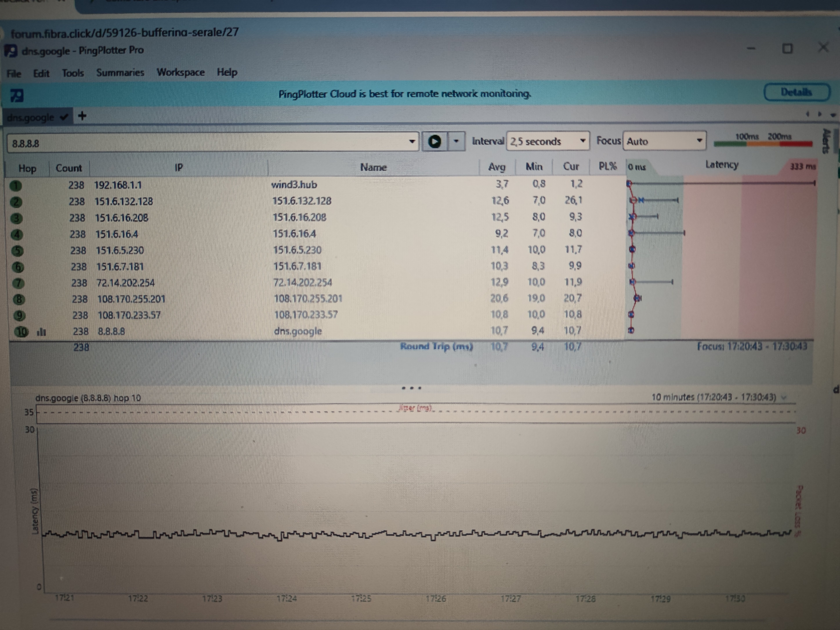
Task: Click the Jitter (ms) legend label
Action: pyautogui.click(x=415, y=408)
